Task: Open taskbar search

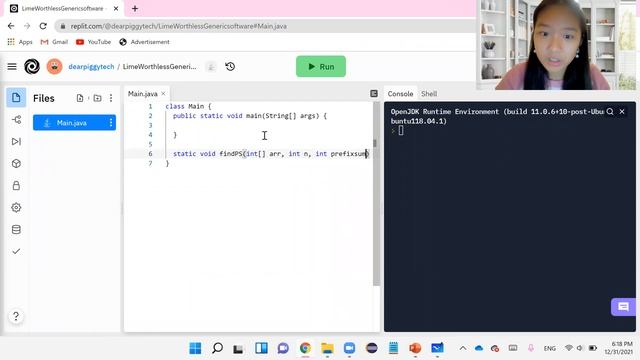Action: click(x=217, y=348)
